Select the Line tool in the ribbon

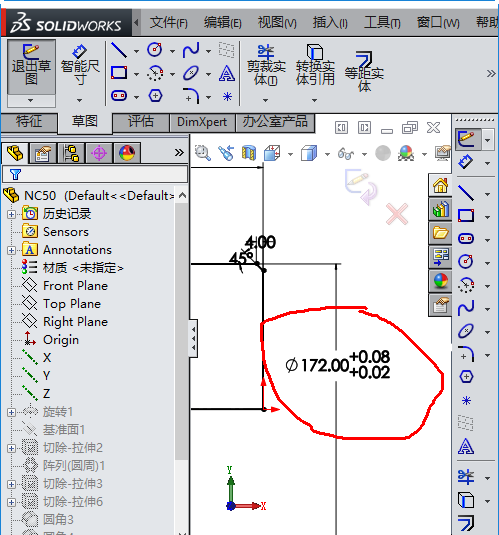(119, 50)
